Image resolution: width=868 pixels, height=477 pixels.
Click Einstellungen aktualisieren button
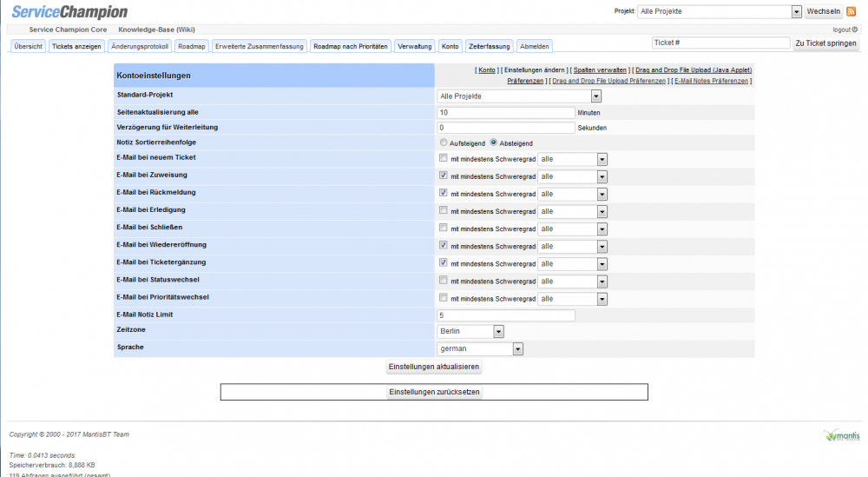(433, 367)
